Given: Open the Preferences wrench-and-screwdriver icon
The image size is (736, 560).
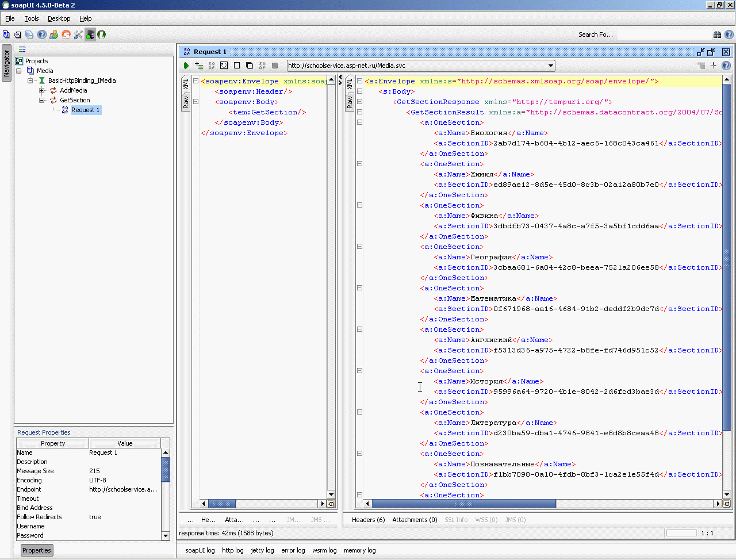Looking at the screenshot, I should tap(78, 34).
